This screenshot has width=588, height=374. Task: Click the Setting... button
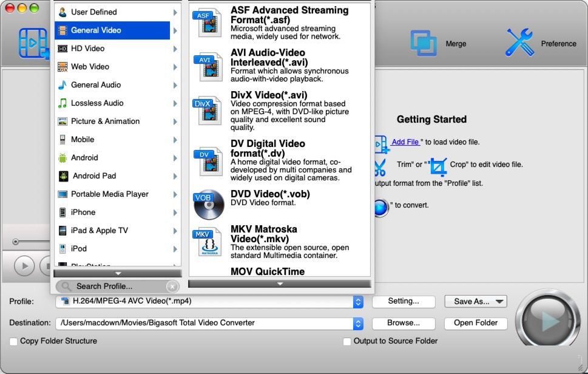[x=404, y=301]
